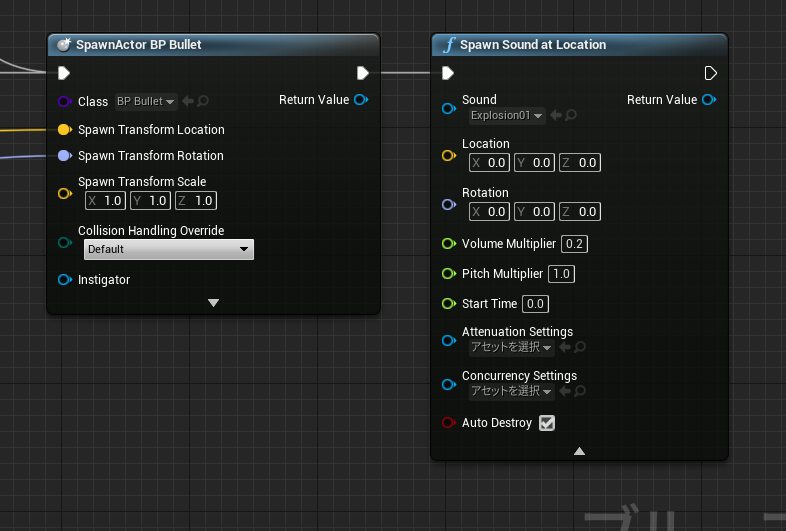Viewport: 786px width, 531px height.
Task: Click Collision Handling Override pin
Action: 65,243
